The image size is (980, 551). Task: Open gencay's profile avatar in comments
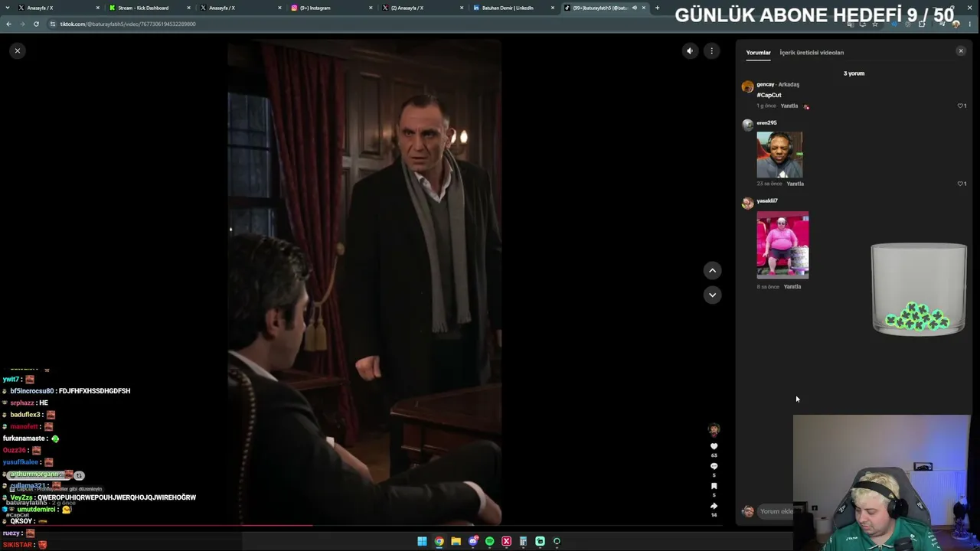point(747,86)
